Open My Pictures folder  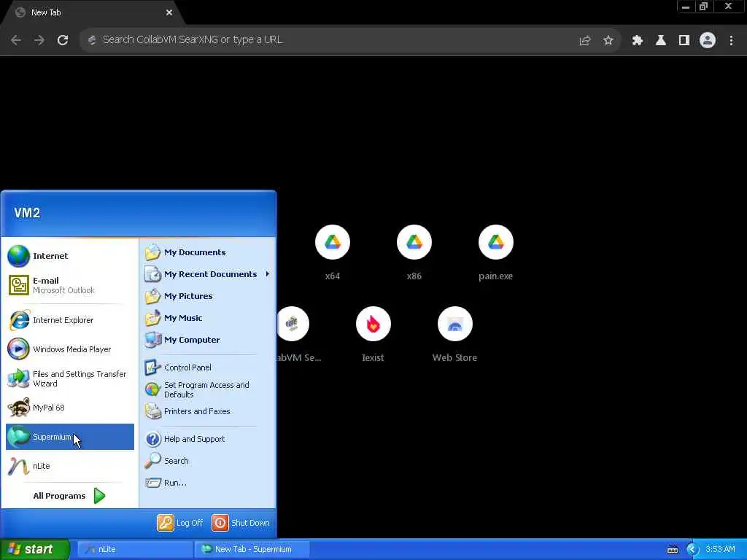(208, 296)
